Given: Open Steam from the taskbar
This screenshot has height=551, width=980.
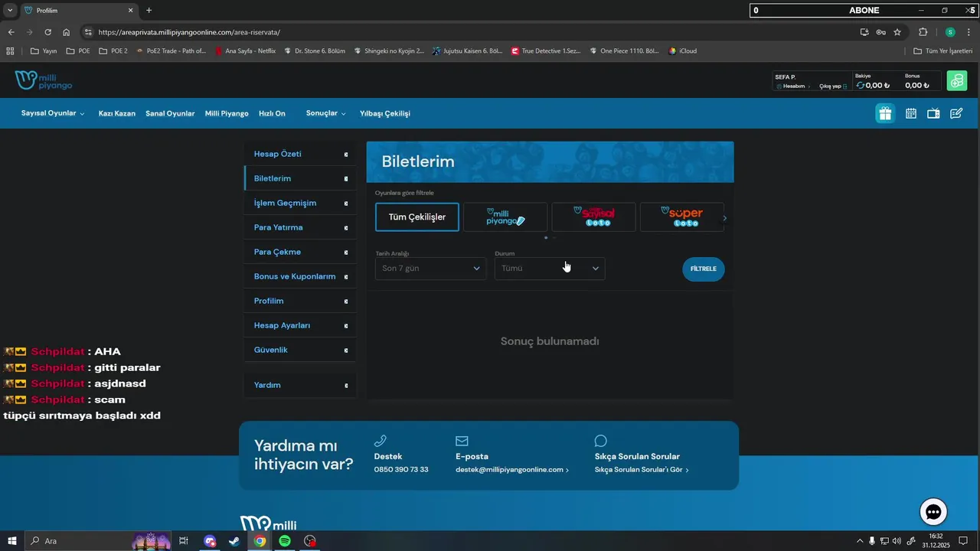Looking at the screenshot, I should click(x=234, y=541).
